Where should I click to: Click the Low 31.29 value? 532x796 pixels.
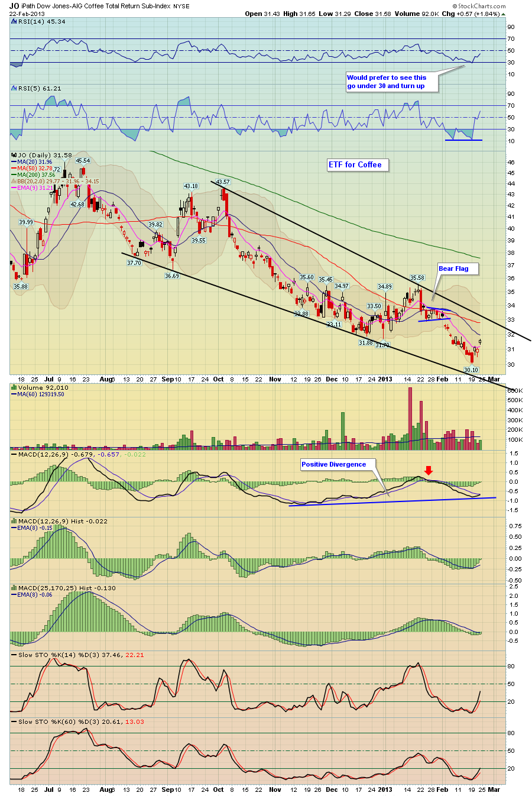coord(335,14)
